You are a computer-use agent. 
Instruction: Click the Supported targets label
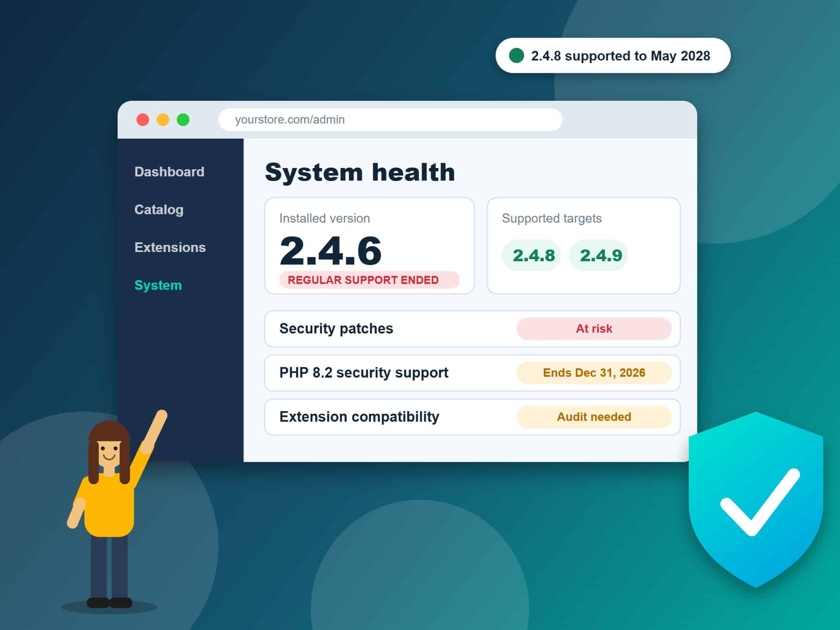pyautogui.click(x=551, y=218)
